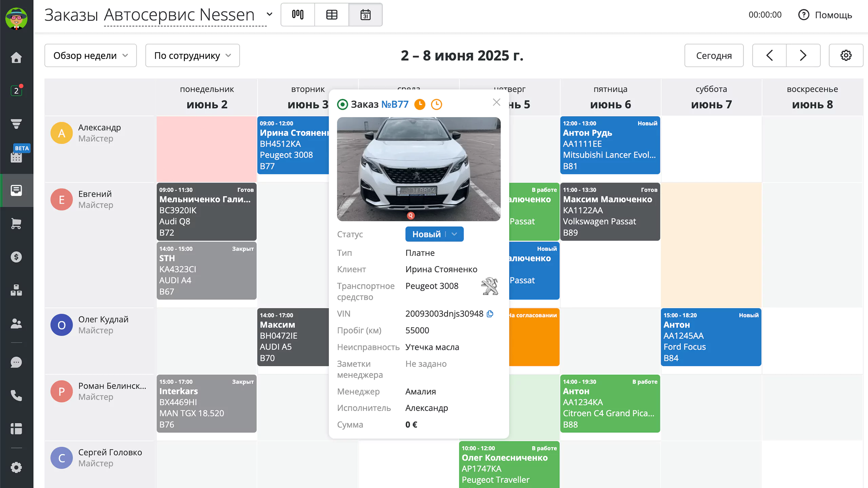Open Антон Рудь order B81
Image resolution: width=868 pixels, height=488 pixels.
(610, 145)
